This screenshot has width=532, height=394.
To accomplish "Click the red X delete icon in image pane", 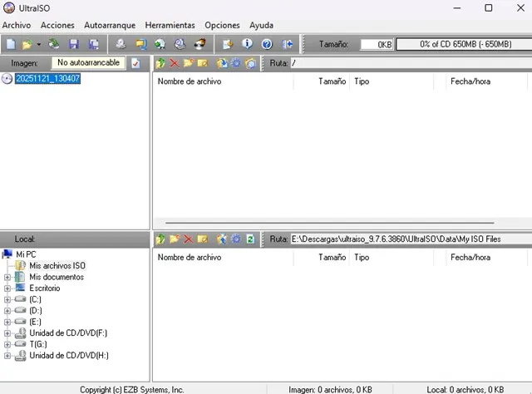I will pyautogui.click(x=175, y=63).
